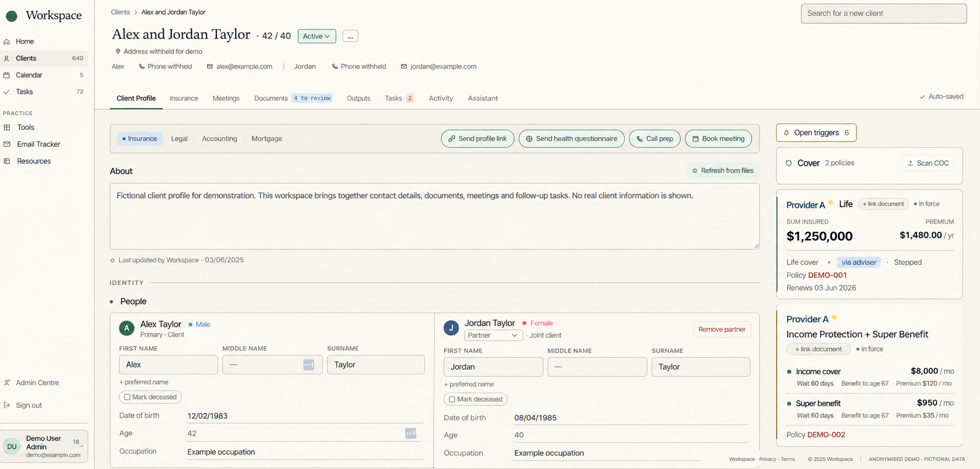Click Send profile link button
The image size is (980, 469).
click(478, 139)
